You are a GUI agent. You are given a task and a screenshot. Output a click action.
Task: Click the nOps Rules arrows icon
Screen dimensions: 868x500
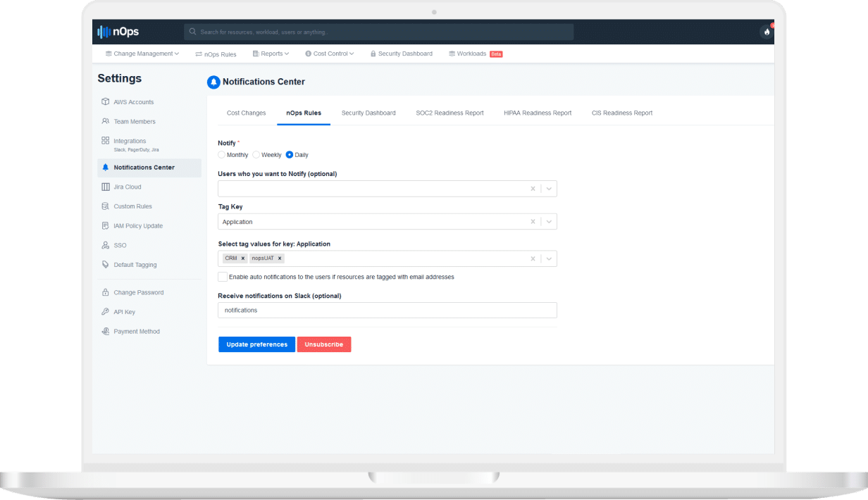(x=199, y=54)
